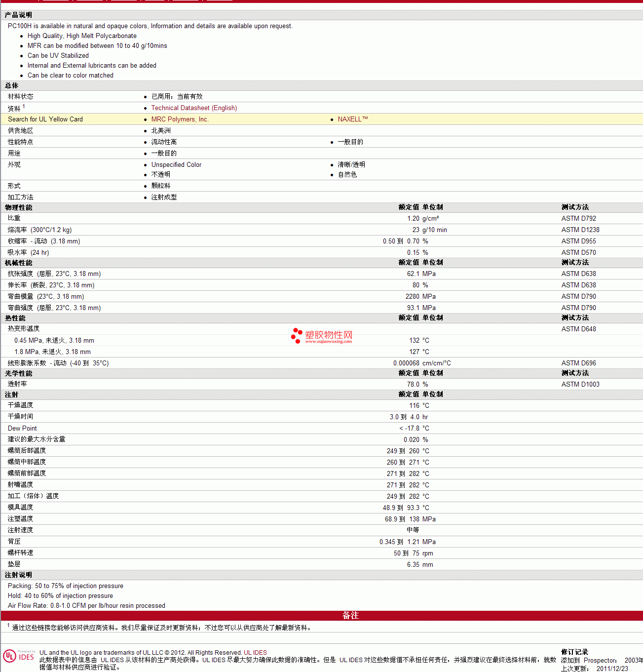Click the red 备注 notes banner
Viewport: 643px width, 672px height.
(x=322, y=615)
